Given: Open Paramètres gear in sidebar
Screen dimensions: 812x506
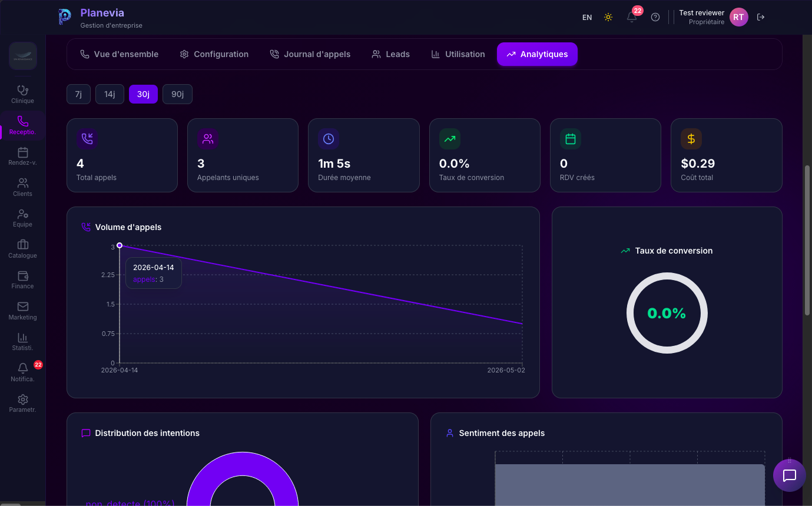Looking at the screenshot, I should pyautogui.click(x=23, y=403).
